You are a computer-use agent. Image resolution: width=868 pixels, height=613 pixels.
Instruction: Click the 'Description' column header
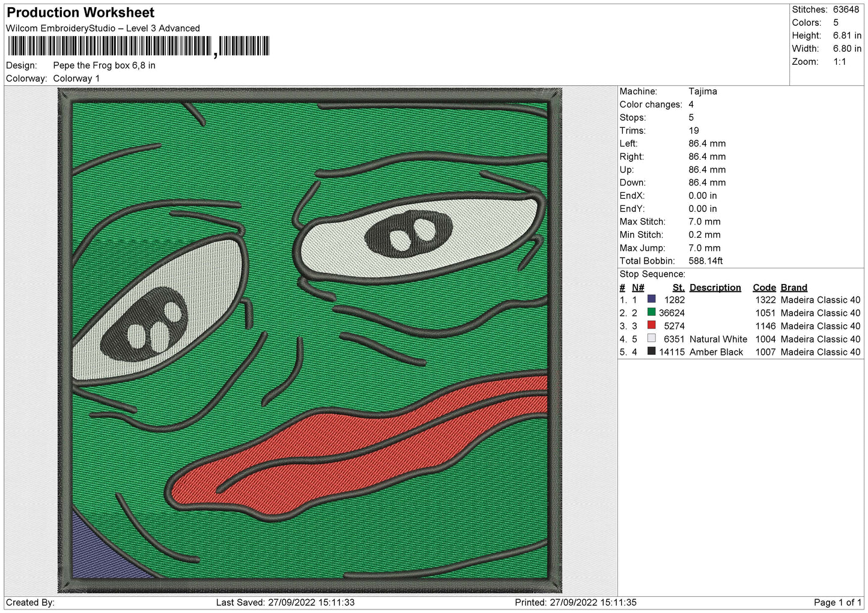tap(715, 288)
